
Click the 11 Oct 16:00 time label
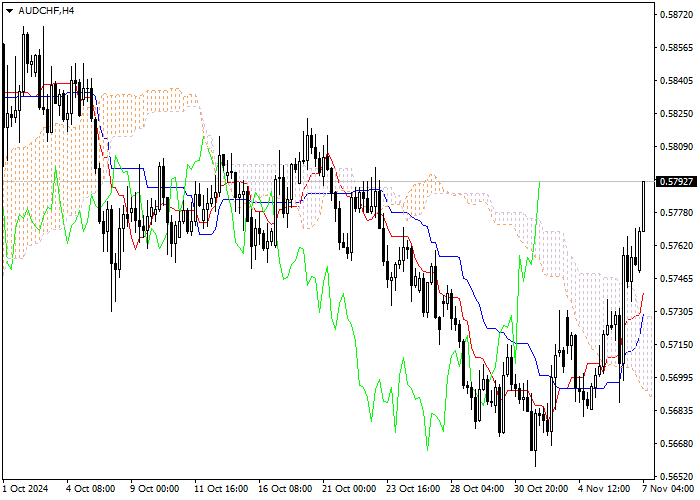point(221,489)
